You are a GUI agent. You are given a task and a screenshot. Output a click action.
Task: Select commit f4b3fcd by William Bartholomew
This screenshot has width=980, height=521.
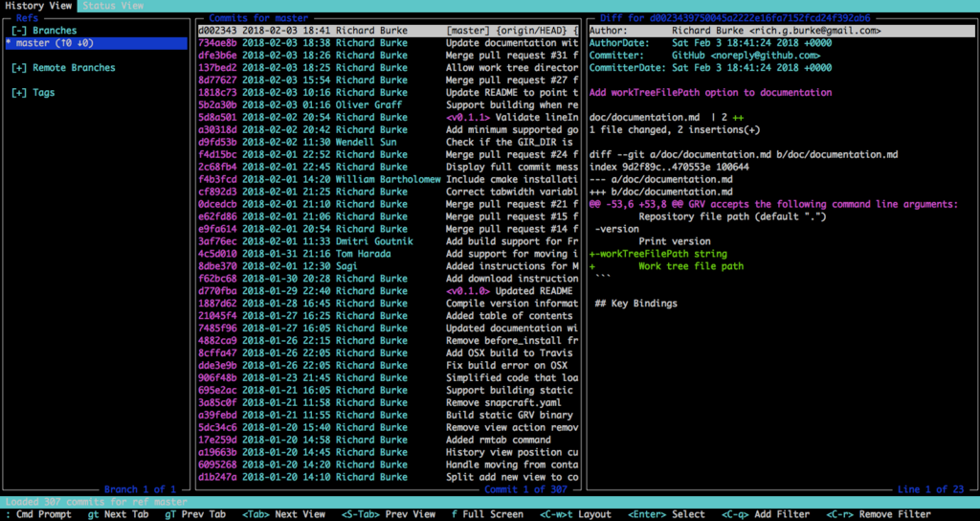389,179
